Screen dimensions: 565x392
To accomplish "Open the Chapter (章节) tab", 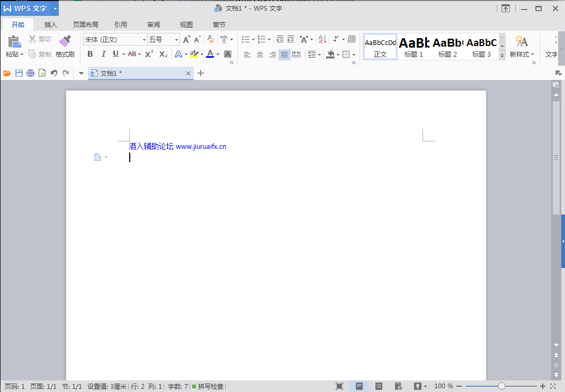I will [219, 24].
